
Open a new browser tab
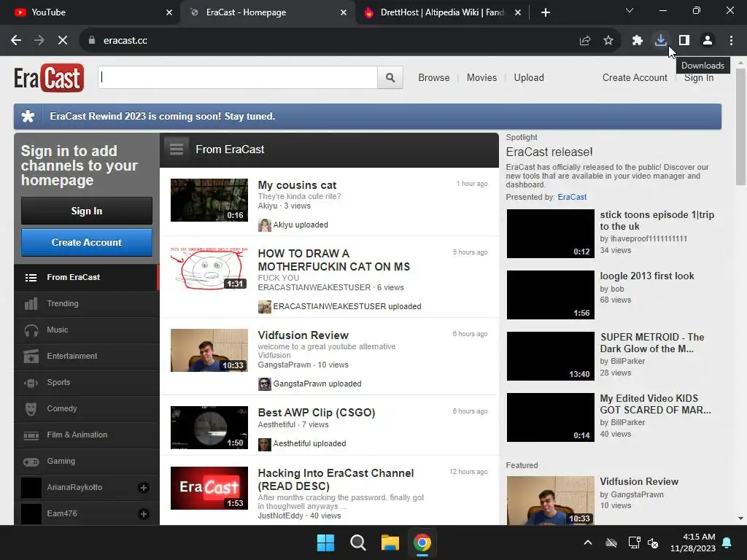click(546, 12)
